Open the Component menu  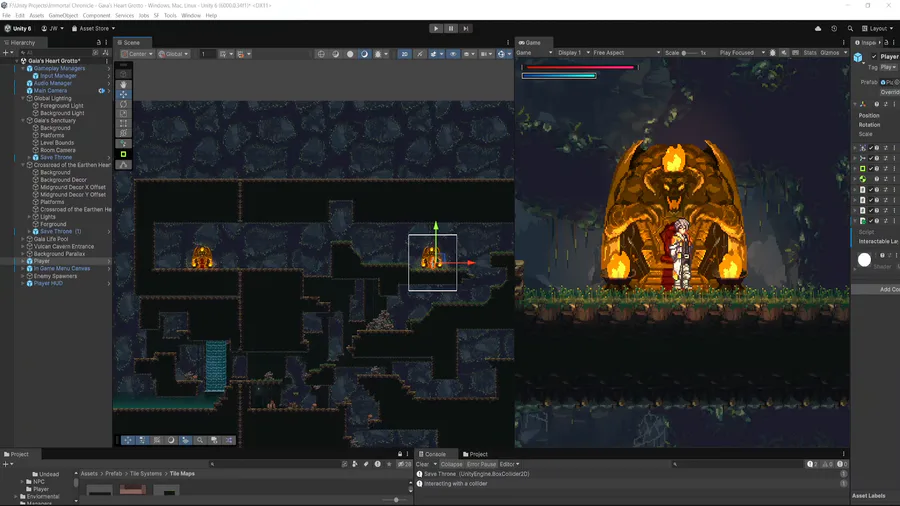tap(96, 15)
